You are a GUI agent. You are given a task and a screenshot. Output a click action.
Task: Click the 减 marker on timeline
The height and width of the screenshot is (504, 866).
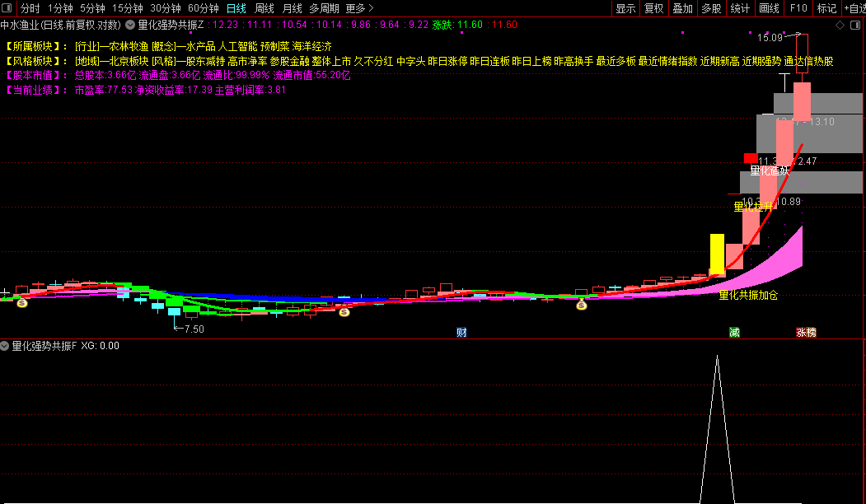[734, 333]
